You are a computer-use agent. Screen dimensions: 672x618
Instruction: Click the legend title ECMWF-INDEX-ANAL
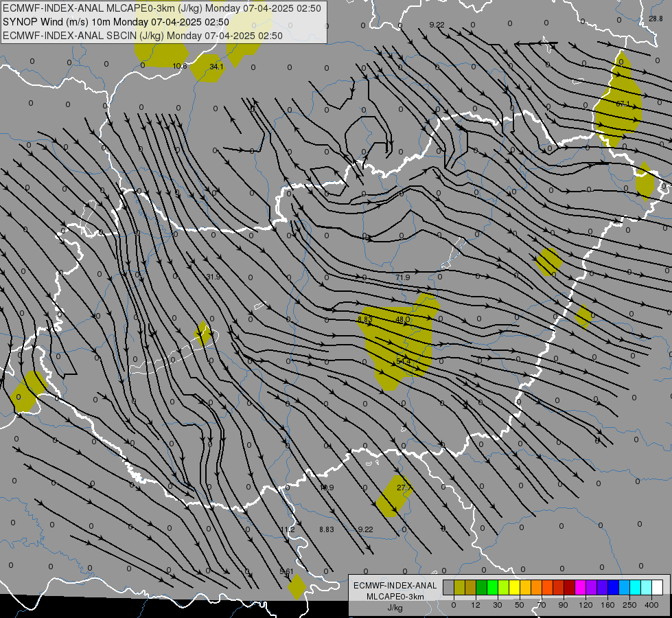pos(395,586)
